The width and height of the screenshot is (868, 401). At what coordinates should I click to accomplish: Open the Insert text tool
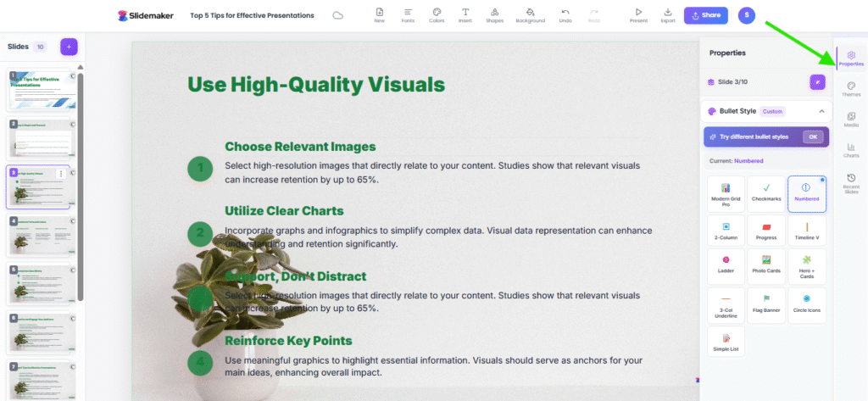(465, 13)
